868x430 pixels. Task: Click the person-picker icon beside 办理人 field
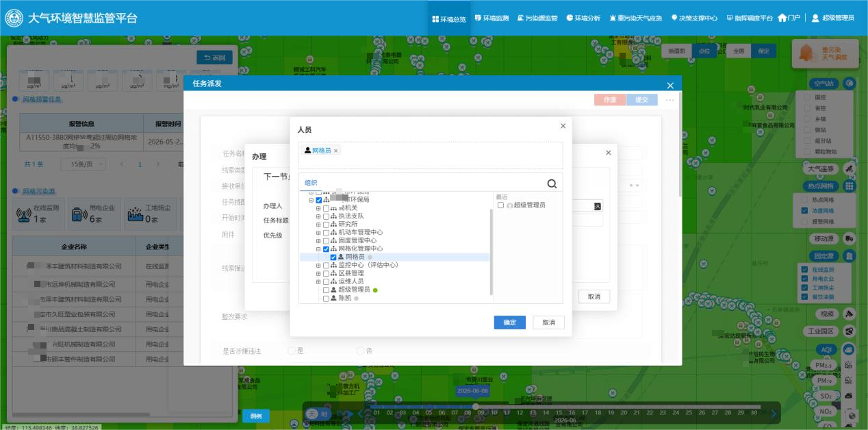(597, 205)
